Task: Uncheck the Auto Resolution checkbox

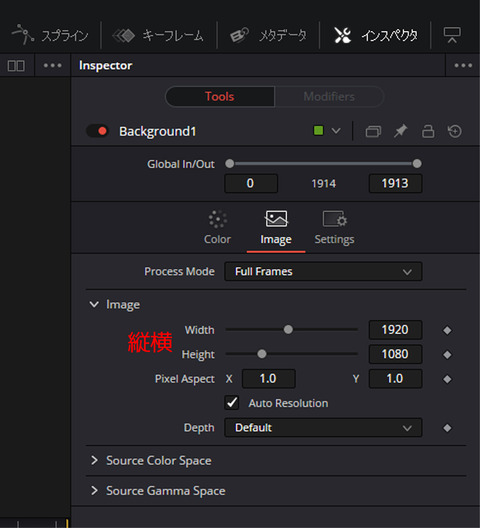Action: coord(232,403)
